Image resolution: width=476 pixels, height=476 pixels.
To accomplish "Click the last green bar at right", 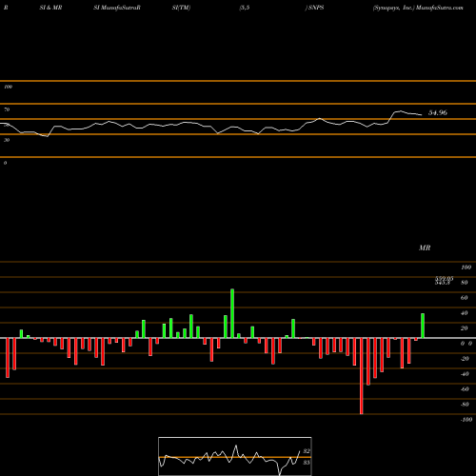I will click(x=423, y=326).
